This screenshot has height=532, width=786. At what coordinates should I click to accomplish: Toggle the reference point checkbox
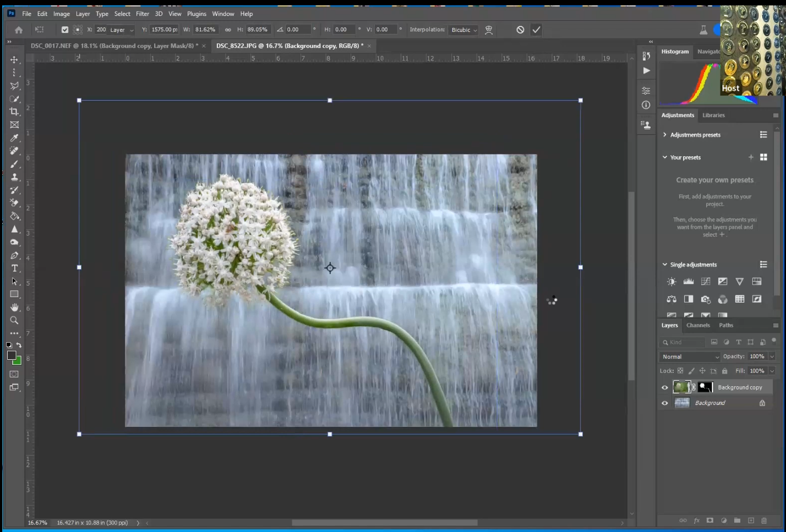pos(65,30)
